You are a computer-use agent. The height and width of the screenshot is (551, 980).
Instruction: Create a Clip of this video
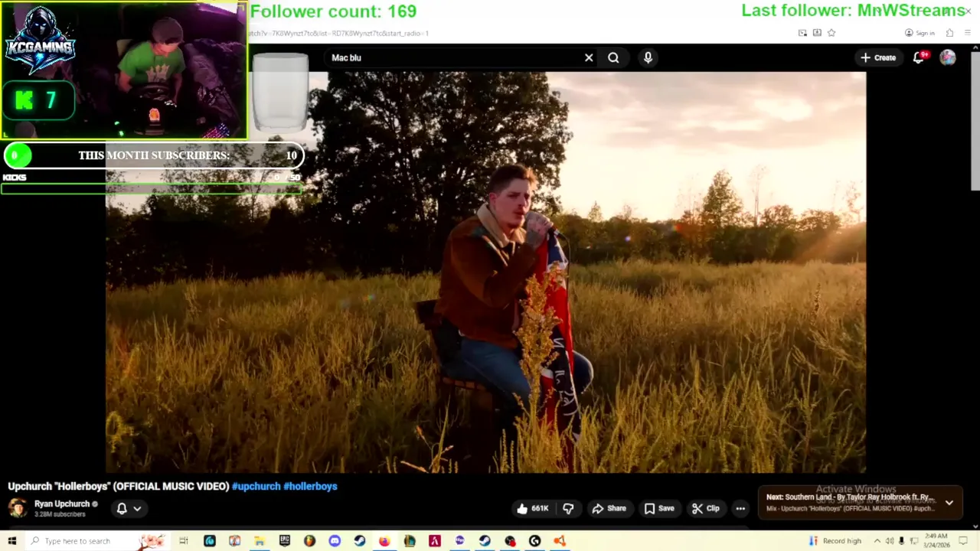point(706,508)
